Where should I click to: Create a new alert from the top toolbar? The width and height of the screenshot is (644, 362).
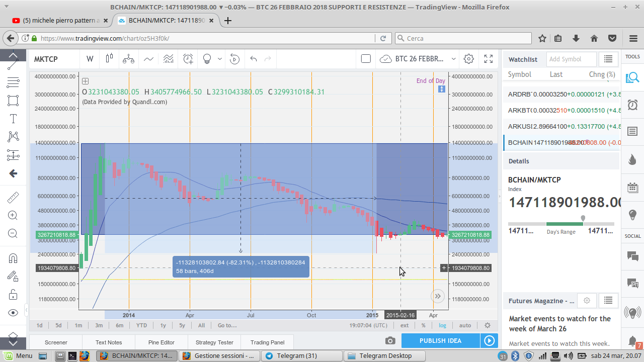click(x=188, y=59)
